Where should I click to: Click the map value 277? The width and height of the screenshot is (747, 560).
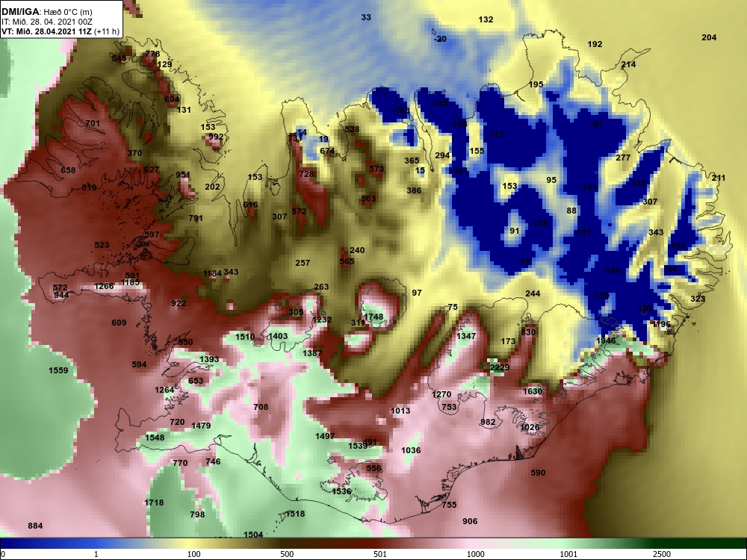623,158
